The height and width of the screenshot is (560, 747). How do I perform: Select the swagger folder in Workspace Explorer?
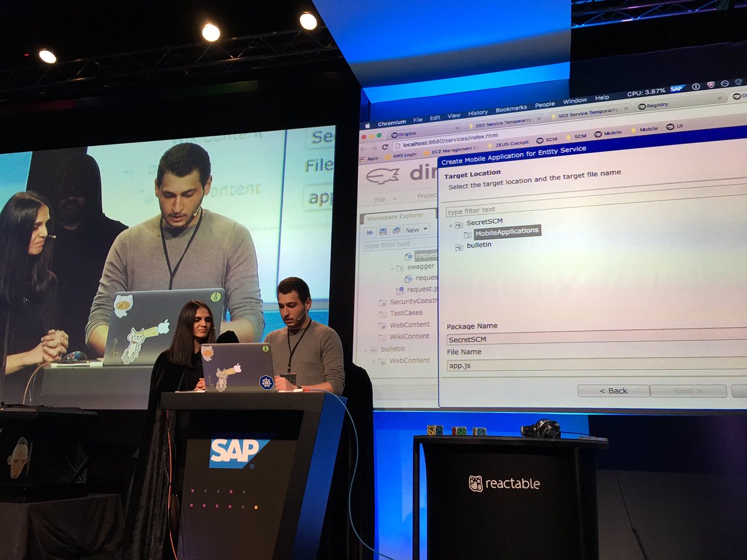pos(421,267)
